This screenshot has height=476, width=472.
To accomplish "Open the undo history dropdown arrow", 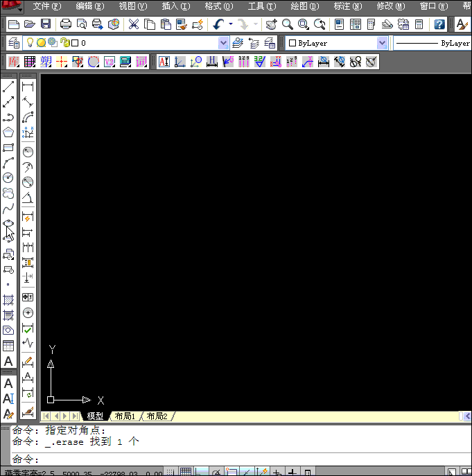I will coord(231,24).
